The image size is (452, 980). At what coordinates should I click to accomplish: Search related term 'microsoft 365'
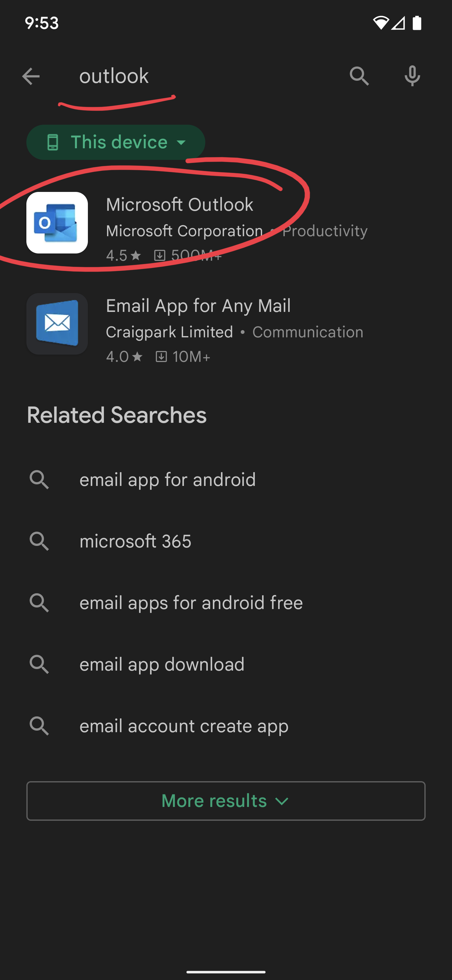135,541
